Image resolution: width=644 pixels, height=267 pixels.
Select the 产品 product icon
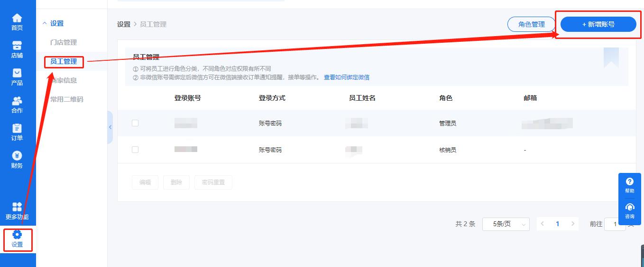pyautogui.click(x=17, y=73)
